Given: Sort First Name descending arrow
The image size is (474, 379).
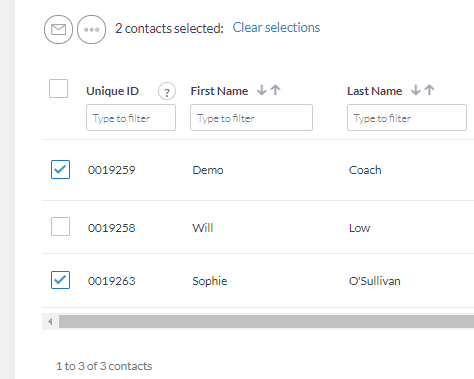Looking at the screenshot, I should (262, 90).
